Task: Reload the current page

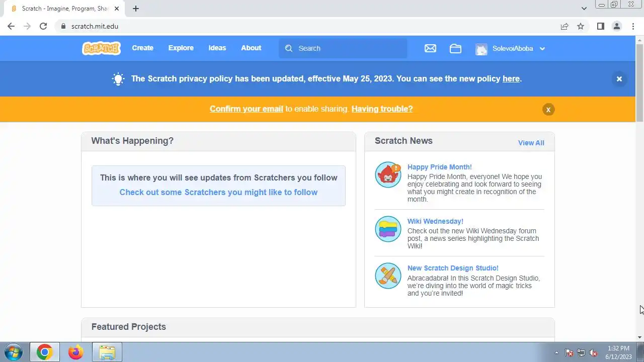Action: click(43, 26)
